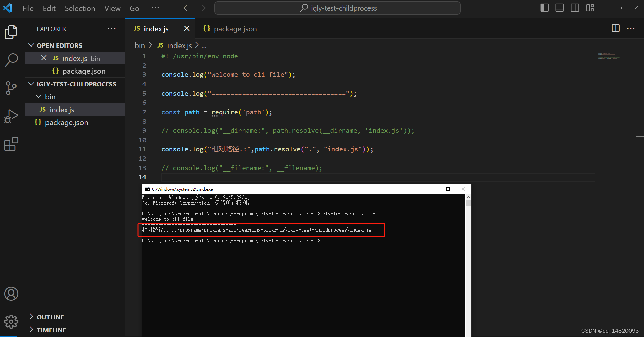Toggle the bottom panel visibility
This screenshot has height=337, width=644.
[x=559, y=7]
